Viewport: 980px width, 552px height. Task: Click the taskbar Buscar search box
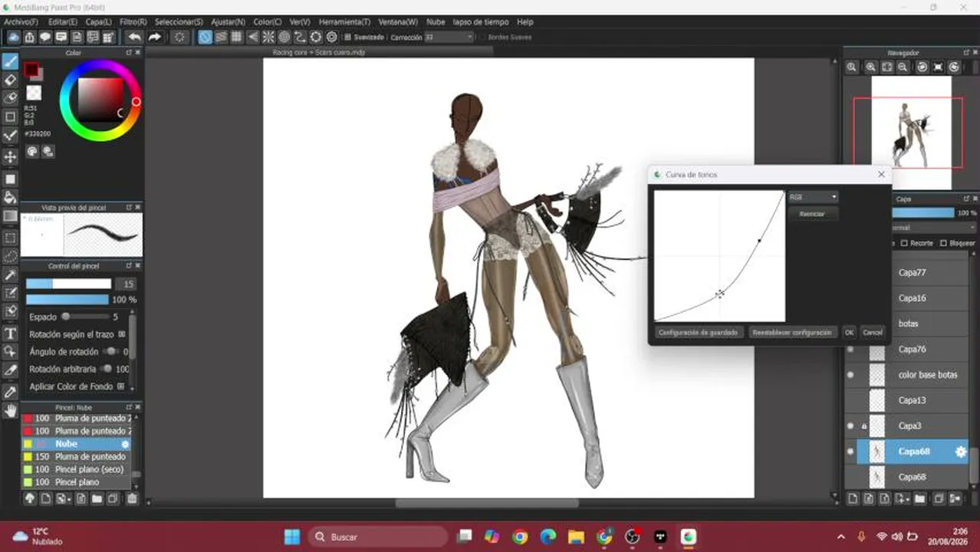[378, 537]
